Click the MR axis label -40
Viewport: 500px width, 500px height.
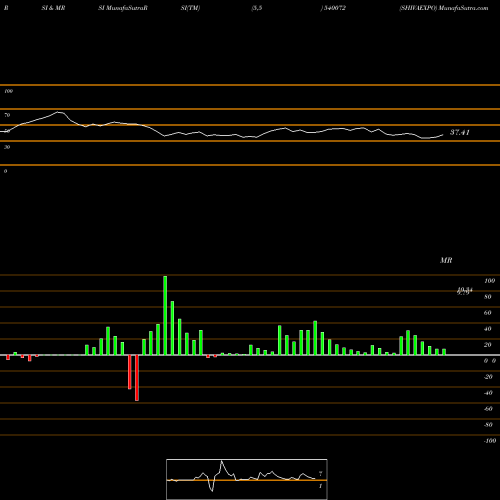click(488, 393)
